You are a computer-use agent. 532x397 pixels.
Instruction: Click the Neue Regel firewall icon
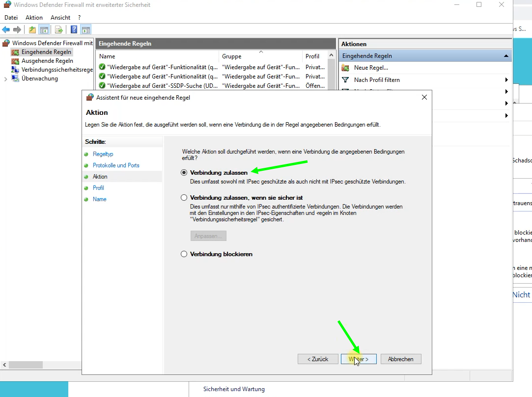345,68
